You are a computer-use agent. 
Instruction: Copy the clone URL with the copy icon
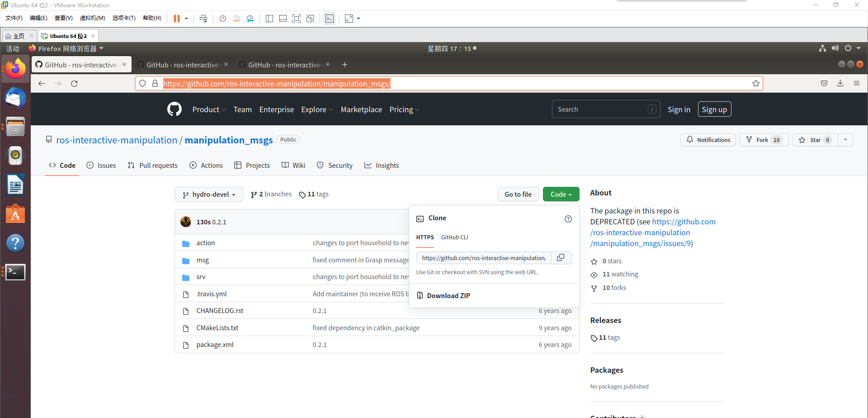click(x=561, y=257)
